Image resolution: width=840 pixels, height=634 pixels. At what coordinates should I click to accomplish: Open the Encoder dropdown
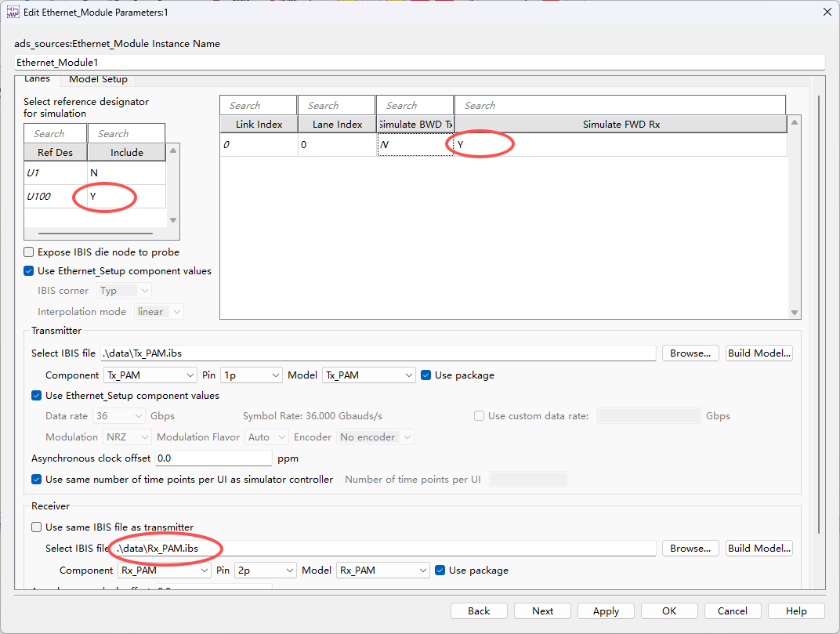tap(375, 437)
